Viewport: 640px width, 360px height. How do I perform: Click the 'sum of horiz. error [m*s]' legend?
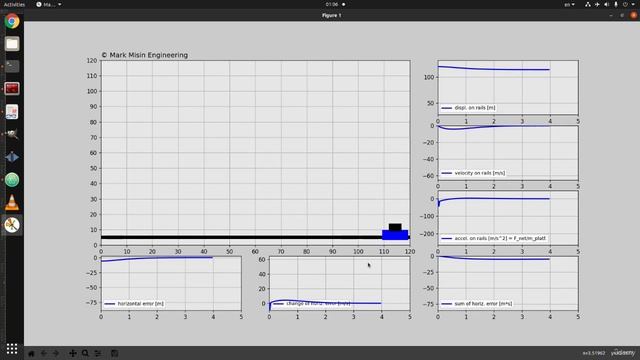coord(477,304)
